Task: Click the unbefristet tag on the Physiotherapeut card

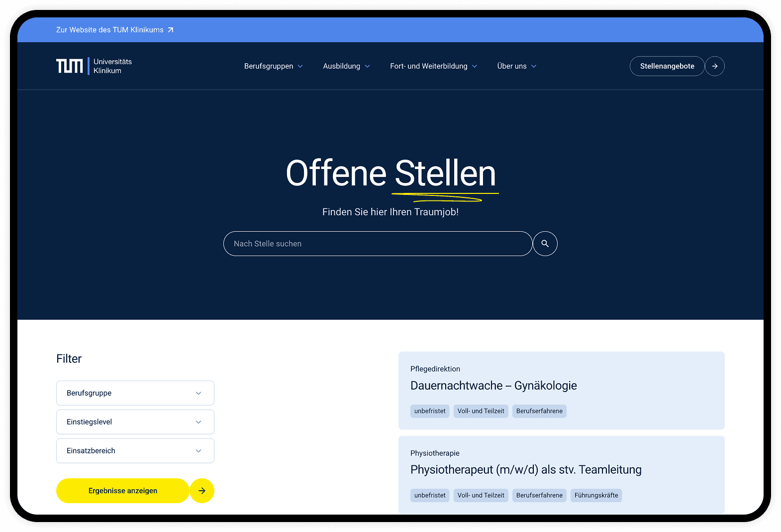Action: [430, 496]
